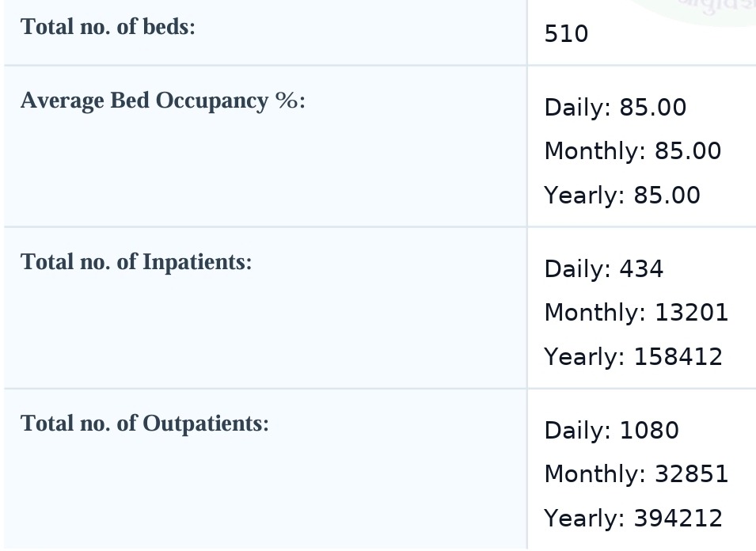Click the Monthly: 85.00 occupancy line

(x=633, y=151)
